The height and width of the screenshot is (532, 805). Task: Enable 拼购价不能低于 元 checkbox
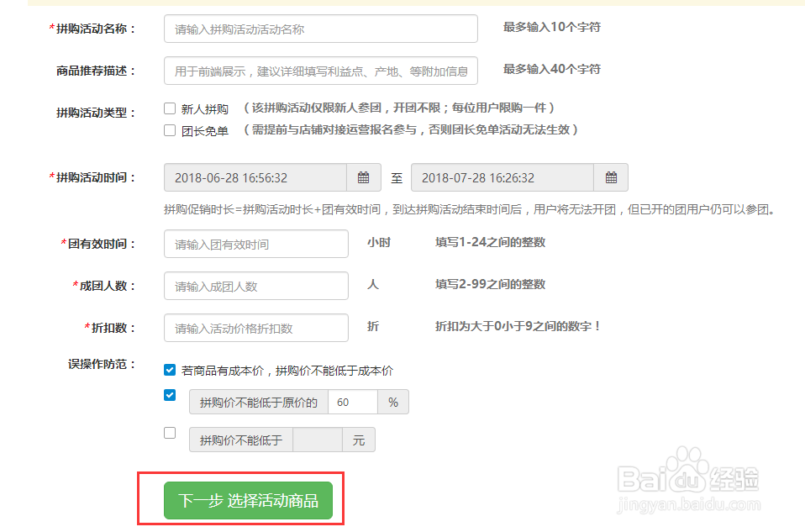tap(170, 433)
